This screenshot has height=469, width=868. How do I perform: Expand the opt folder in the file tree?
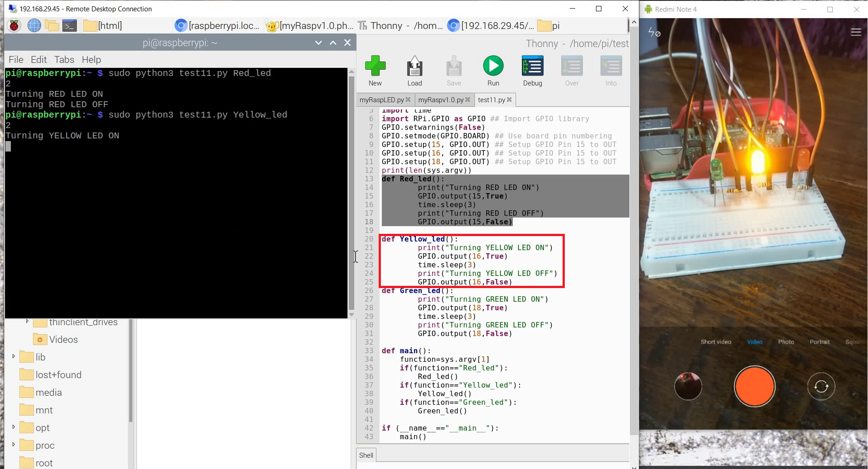click(x=14, y=427)
